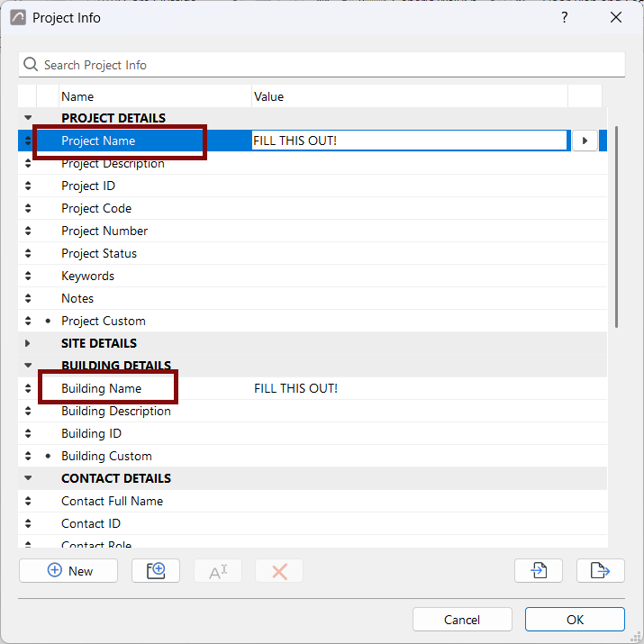Viewport: 644px width, 644px height.
Task: Select the Project ID row
Action: click(x=313, y=186)
